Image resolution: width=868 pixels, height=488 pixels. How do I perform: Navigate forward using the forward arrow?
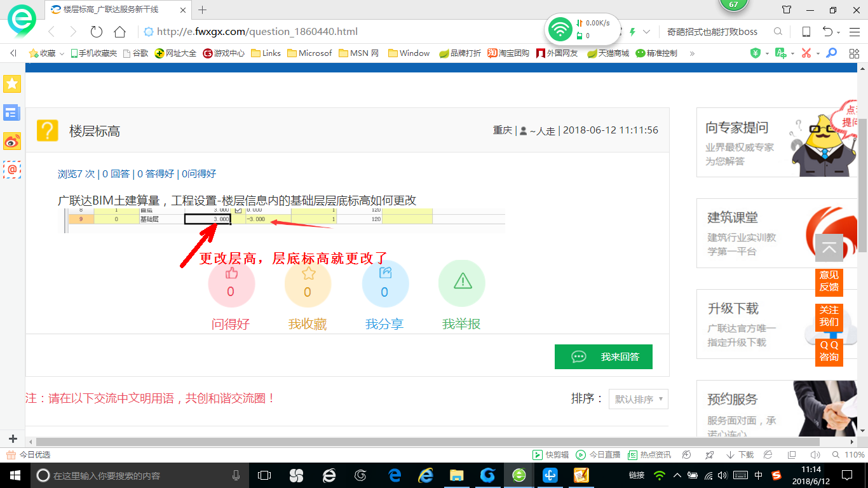coord(73,32)
